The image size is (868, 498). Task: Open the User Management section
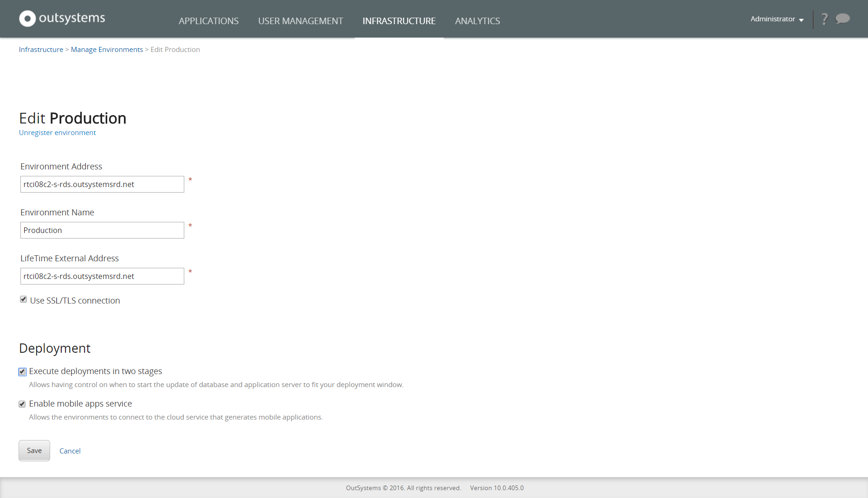click(301, 21)
